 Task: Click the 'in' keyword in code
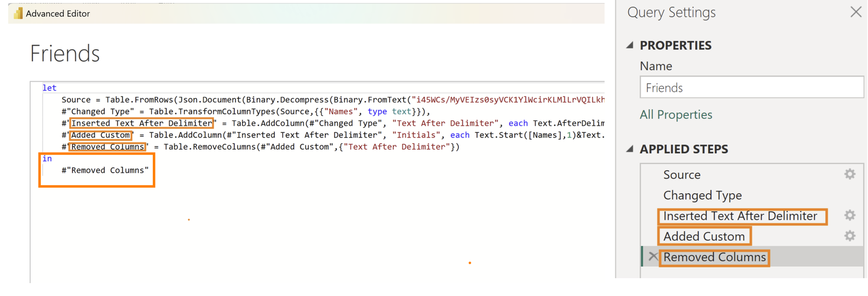(47, 159)
